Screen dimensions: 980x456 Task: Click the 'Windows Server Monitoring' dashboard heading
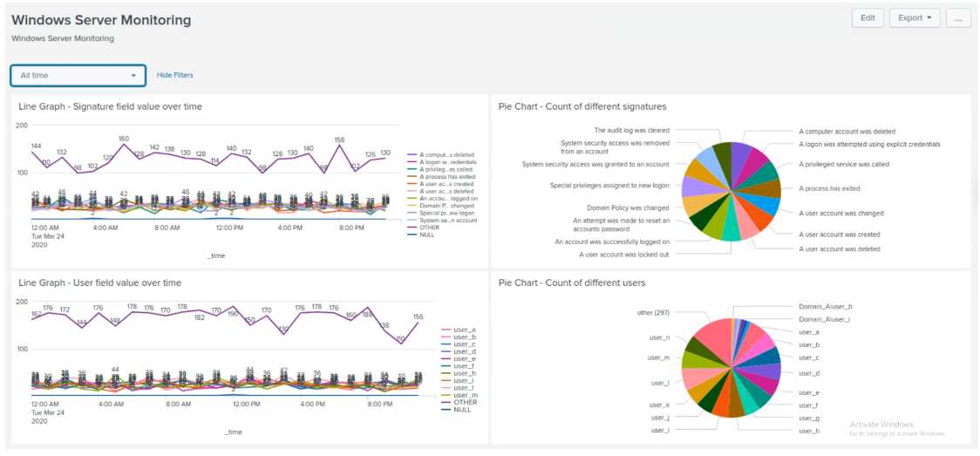(101, 20)
